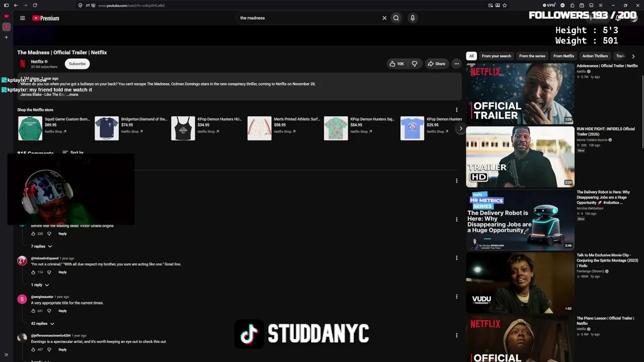The image size is (644, 362).
Task: Filter recommendations by From the series
Action: [532, 56]
